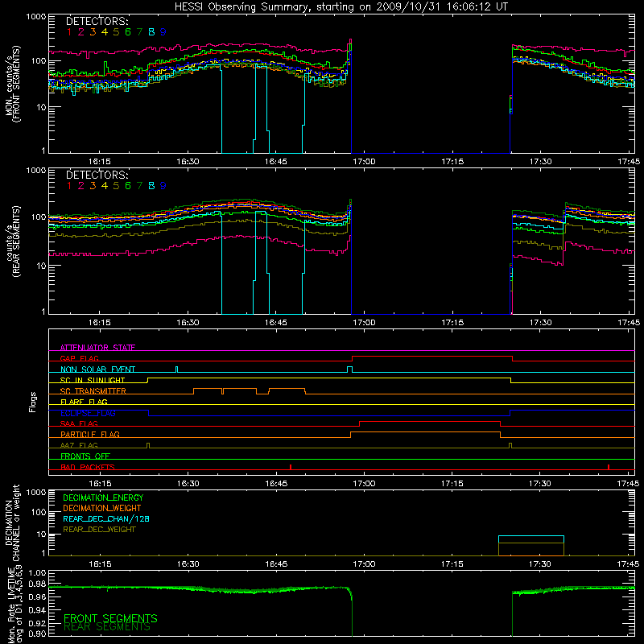Click the REAR_DEC_CHAN/128 legend entry
The height and width of the screenshot is (644, 644).
pos(106,518)
